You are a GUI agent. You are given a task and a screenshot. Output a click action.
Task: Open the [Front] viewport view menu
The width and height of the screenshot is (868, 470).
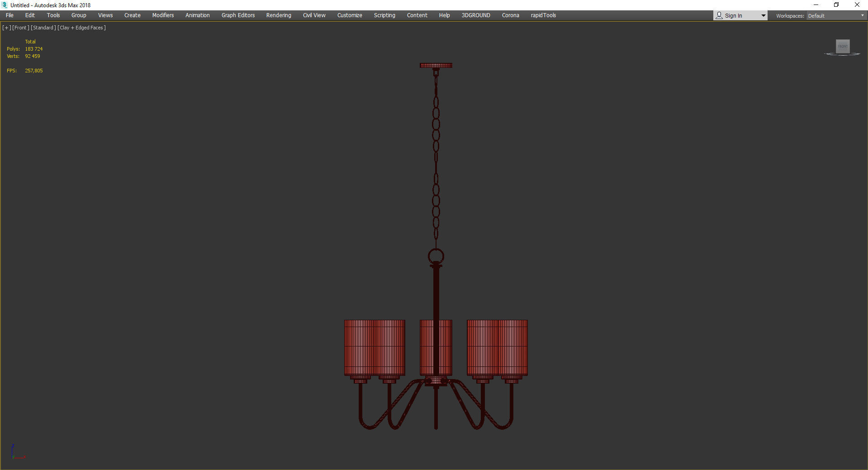click(21, 28)
